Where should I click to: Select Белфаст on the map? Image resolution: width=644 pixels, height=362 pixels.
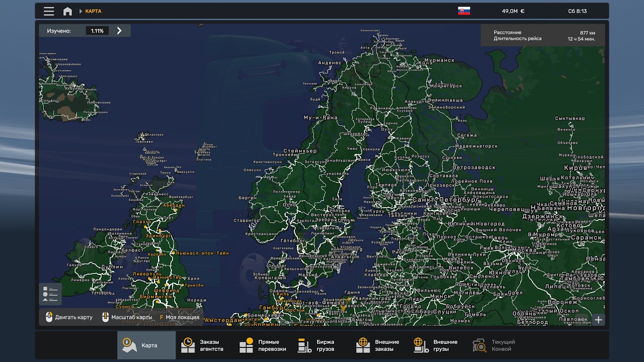click(133, 250)
